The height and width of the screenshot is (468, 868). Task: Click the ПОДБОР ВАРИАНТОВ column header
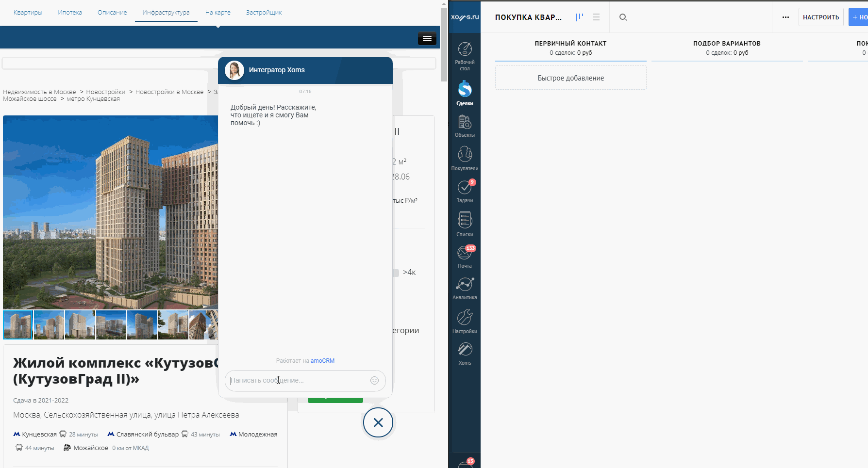pos(727,44)
